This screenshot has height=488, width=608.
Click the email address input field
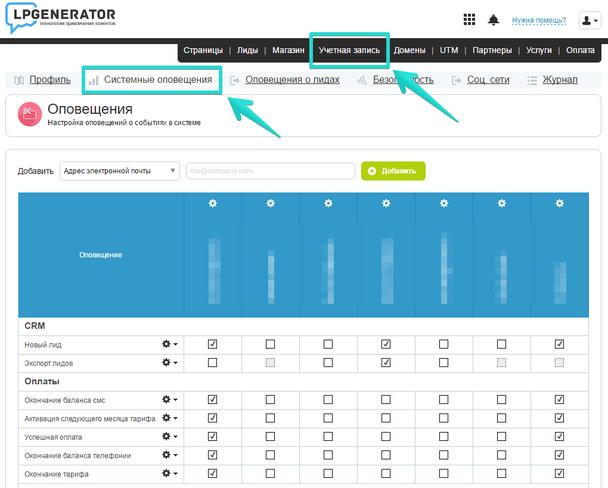pos(270,171)
